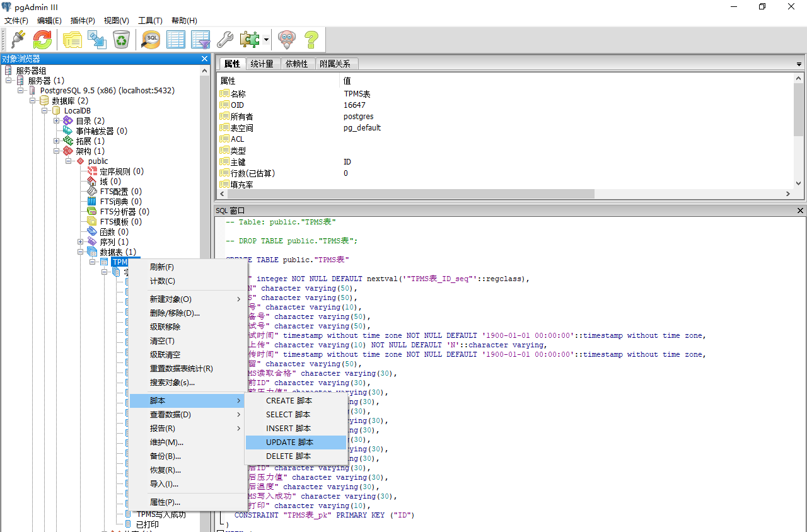The width and height of the screenshot is (807, 532).
Task: Click the guru hint bearded face icon
Action: pyautogui.click(x=287, y=40)
